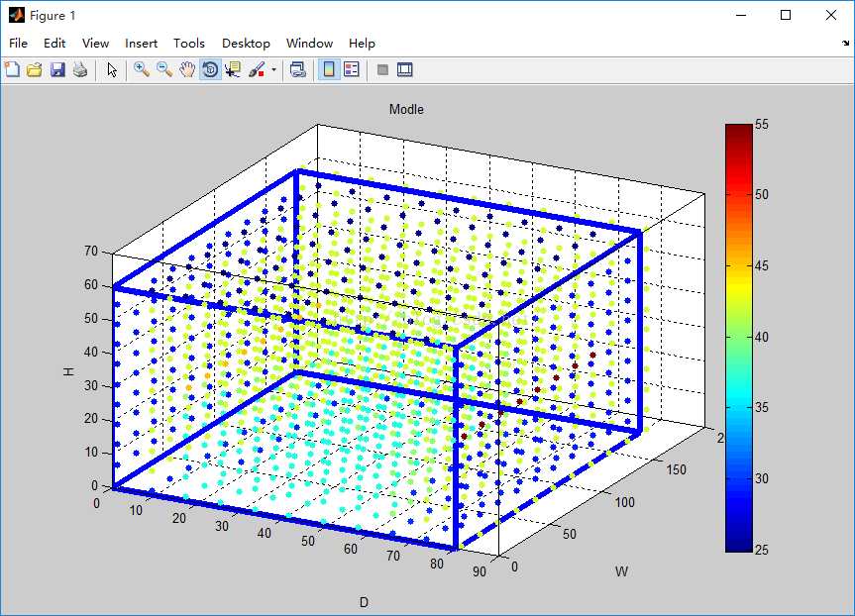
Task: Expand the toolbar dock arrow at right
Action: pyautogui.click(x=845, y=44)
